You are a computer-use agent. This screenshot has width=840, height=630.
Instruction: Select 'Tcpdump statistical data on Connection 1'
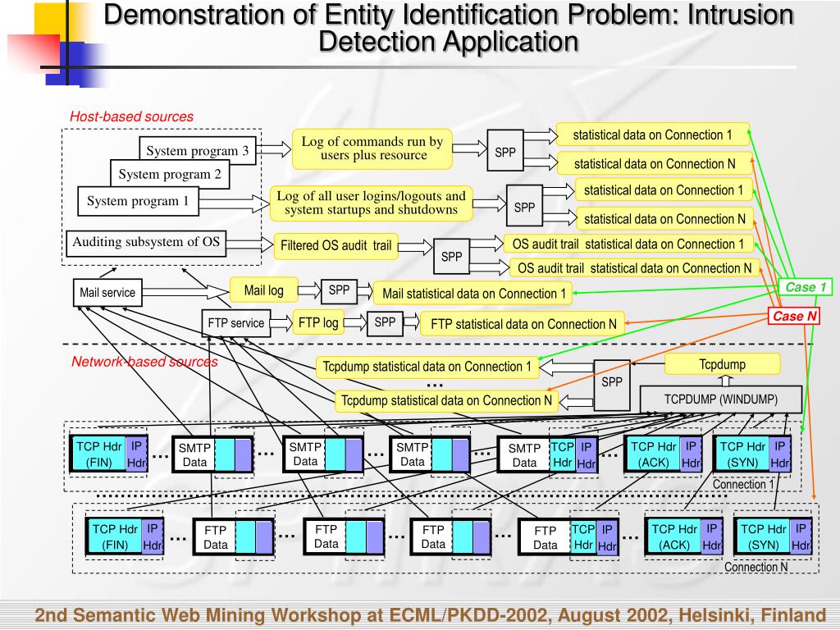pyautogui.click(x=427, y=367)
